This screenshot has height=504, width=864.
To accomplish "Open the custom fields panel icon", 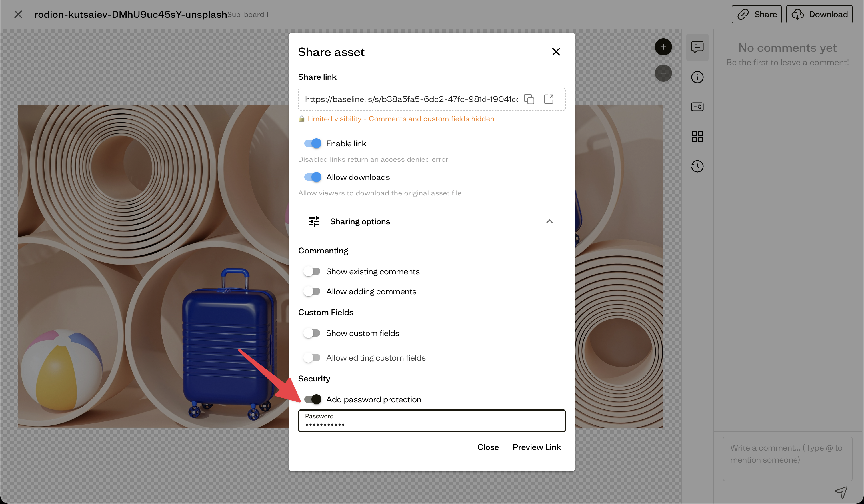I will click(x=697, y=107).
